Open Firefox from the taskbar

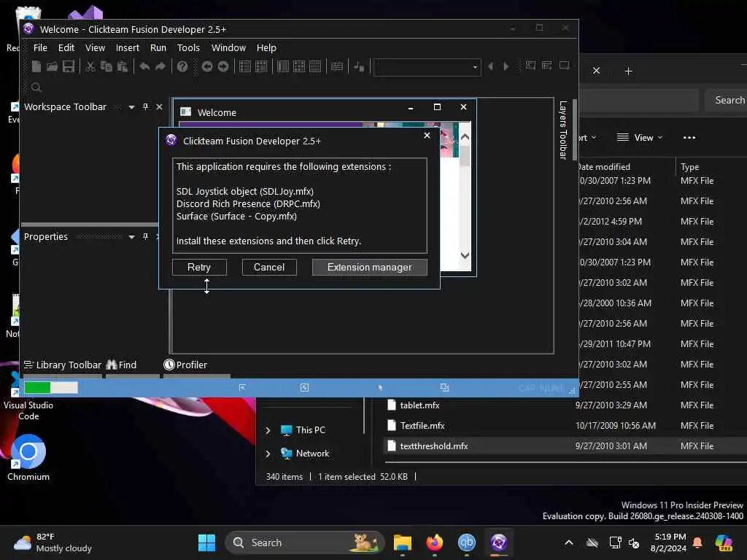435,542
